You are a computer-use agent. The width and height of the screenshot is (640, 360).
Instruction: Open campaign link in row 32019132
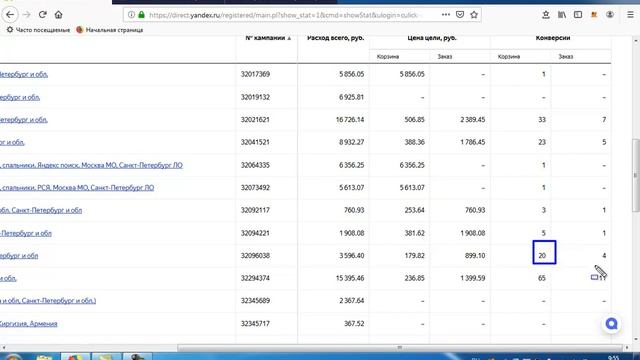pos(20,97)
